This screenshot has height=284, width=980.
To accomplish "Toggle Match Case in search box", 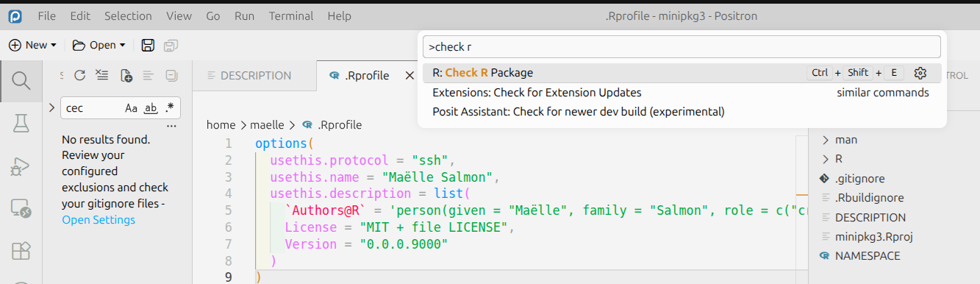I will (x=131, y=108).
